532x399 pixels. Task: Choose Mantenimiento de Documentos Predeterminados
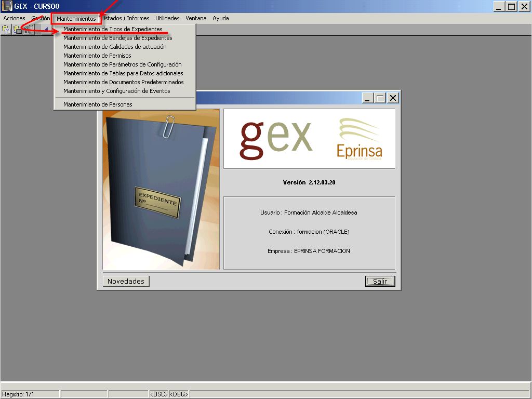[123, 82]
